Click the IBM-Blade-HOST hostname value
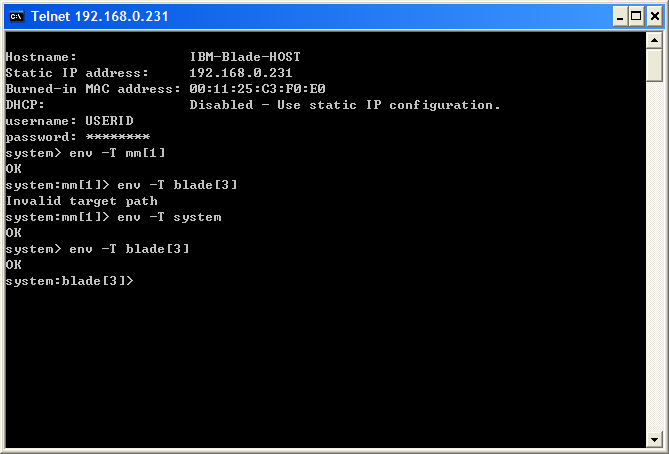669x454 pixels. tap(245, 57)
